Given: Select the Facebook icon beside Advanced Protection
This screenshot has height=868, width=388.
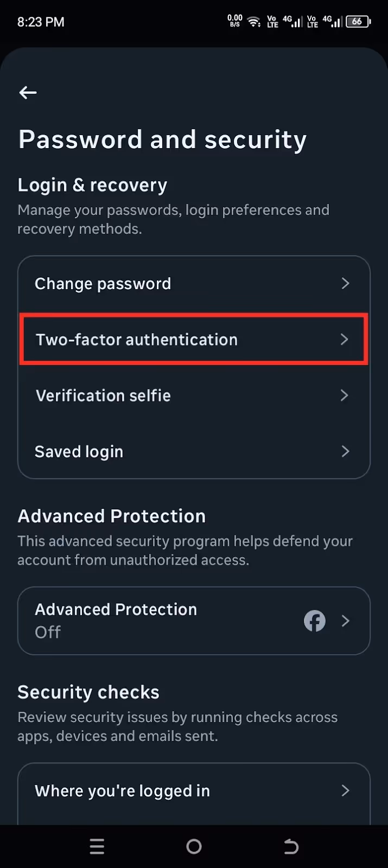Looking at the screenshot, I should tap(315, 621).
